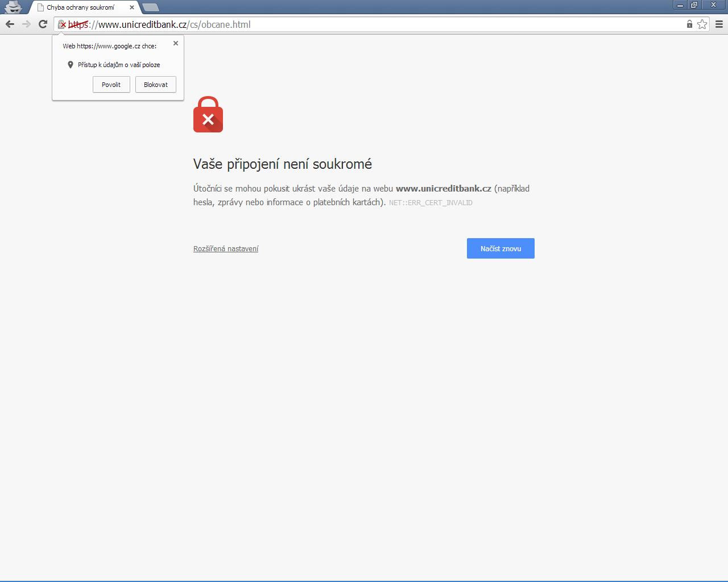
Task: Click the padlock icon at the address bar's right end
Action: click(689, 24)
